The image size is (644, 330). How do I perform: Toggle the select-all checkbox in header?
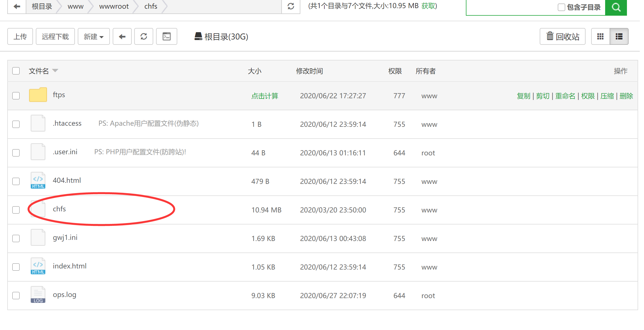tap(16, 71)
